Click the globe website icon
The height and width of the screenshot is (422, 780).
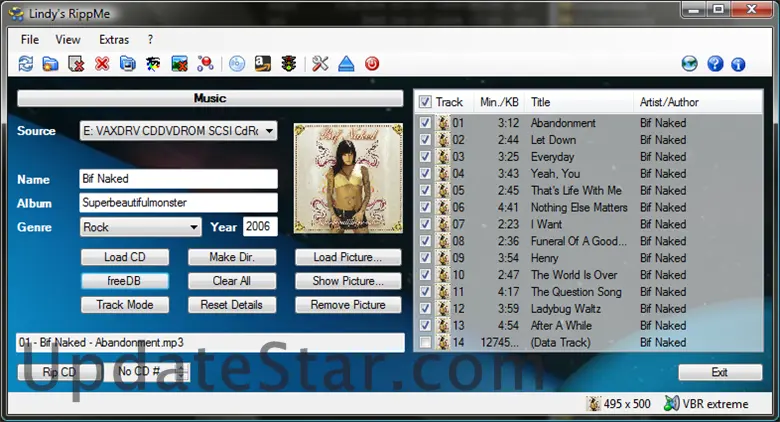pos(690,64)
